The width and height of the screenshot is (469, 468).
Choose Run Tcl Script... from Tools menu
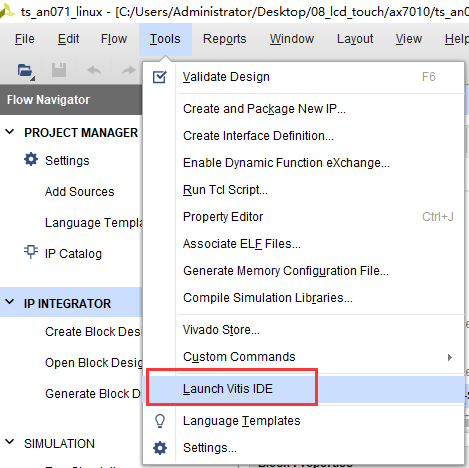coord(225,190)
